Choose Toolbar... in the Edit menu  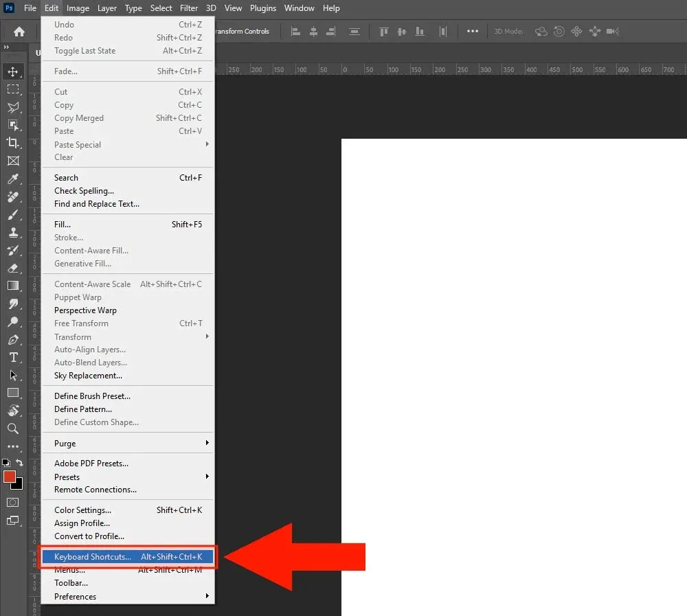point(128,583)
